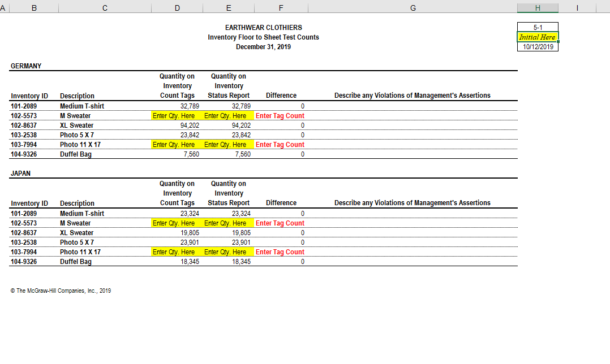Select the column I header

577,8
